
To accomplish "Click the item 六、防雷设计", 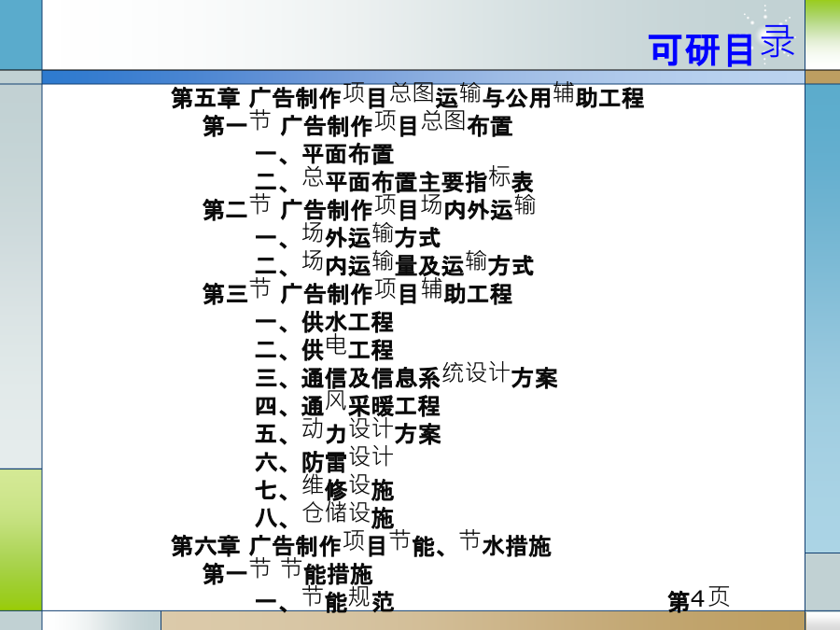I will point(325,459).
